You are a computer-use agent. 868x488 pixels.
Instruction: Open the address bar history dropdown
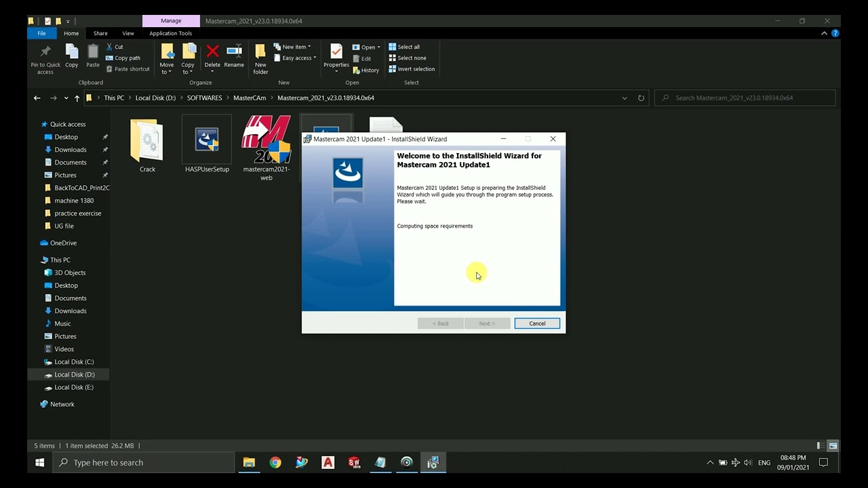click(625, 98)
